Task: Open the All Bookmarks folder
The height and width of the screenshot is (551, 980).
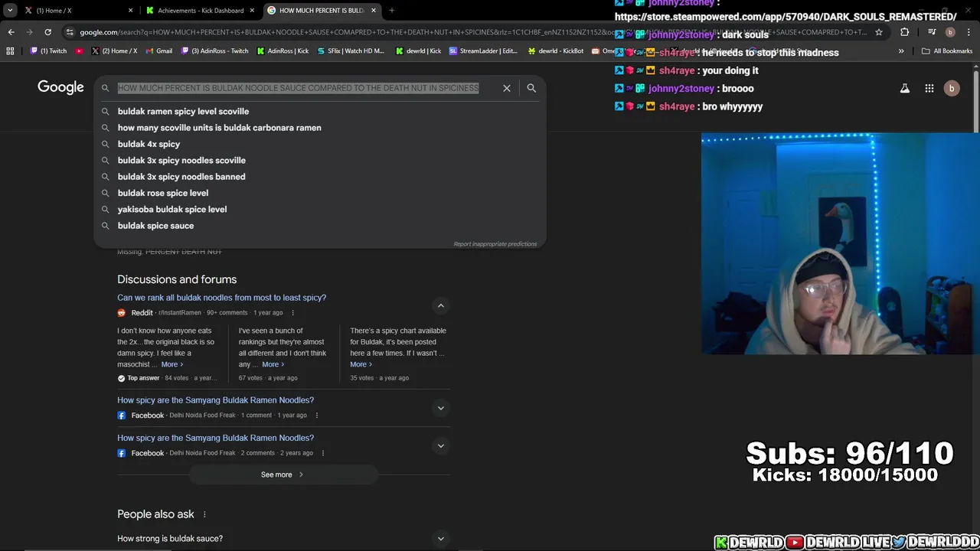Action: point(947,51)
